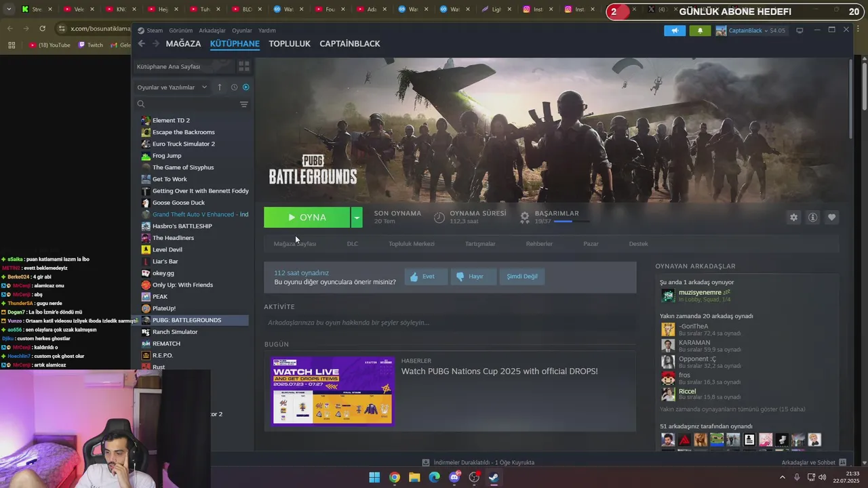The image size is (868, 488).
Task: Click the Hayır thumbs-down button
Action: 473,277
